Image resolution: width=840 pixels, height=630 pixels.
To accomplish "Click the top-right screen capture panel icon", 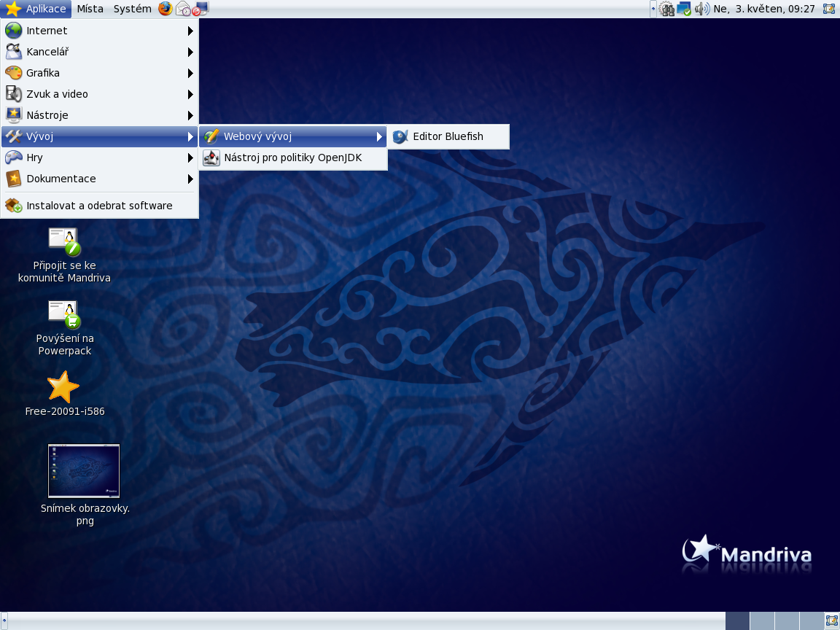I will (x=829, y=9).
